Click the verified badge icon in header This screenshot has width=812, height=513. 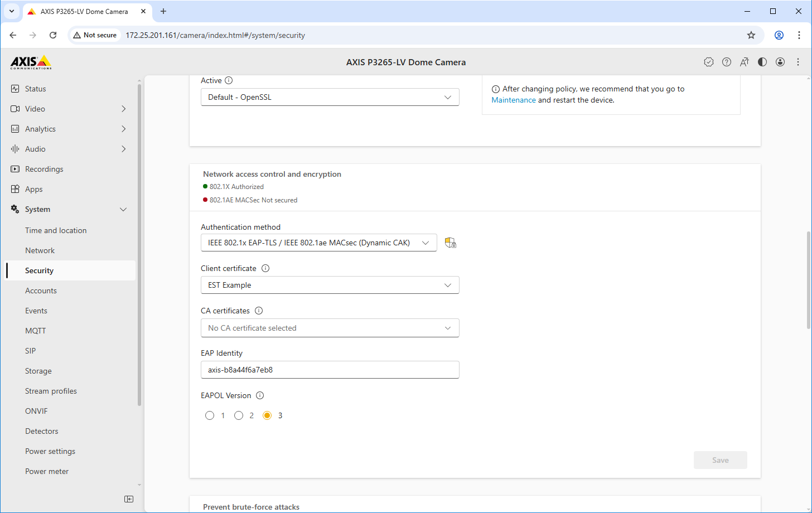coord(709,62)
